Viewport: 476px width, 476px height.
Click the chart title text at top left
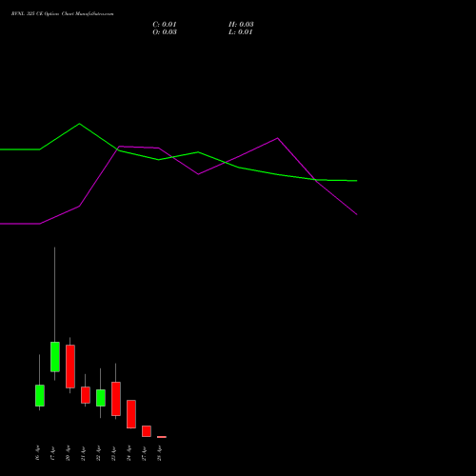coord(62,14)
